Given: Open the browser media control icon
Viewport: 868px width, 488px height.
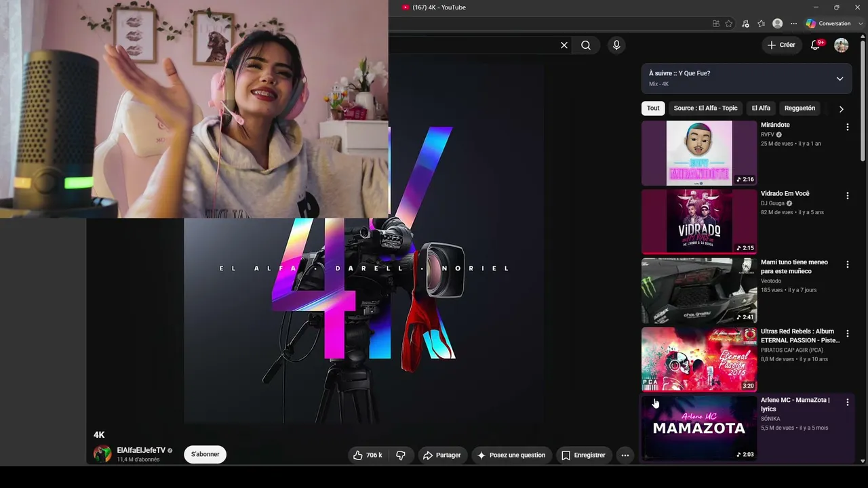Looking at the screenshot, I should pos(745,24).
